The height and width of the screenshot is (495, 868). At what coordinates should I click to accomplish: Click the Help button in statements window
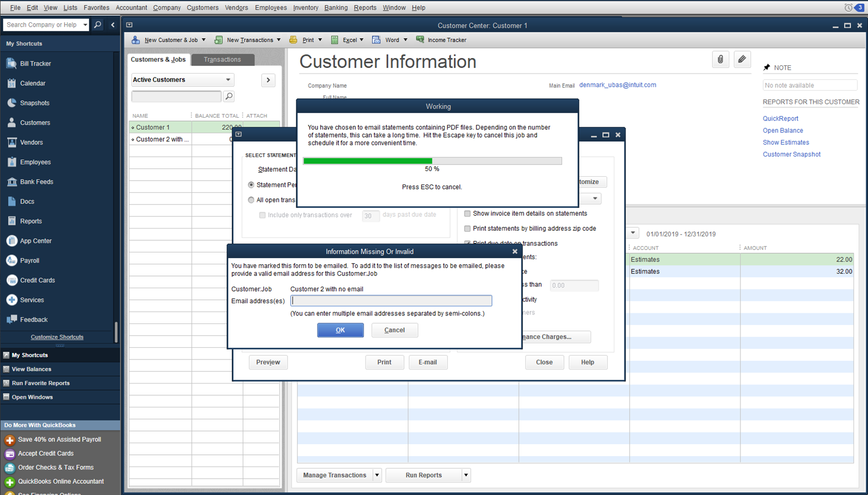click(x=588, y=362)
